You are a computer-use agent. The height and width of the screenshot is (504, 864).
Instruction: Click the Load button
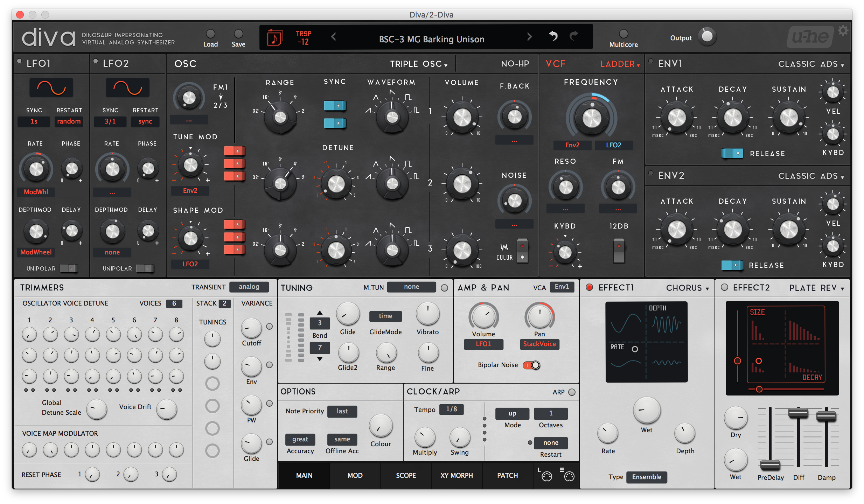210,34
